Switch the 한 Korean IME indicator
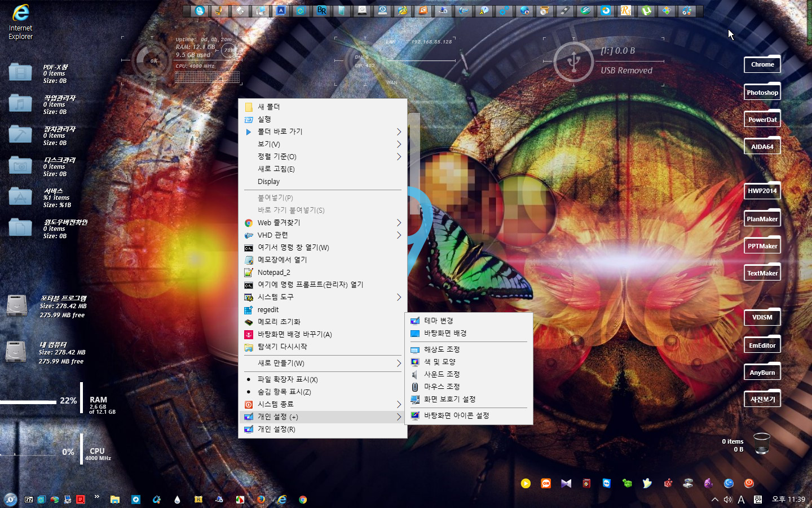The width and height of the screenshot is (812, 508). (758, 500)
